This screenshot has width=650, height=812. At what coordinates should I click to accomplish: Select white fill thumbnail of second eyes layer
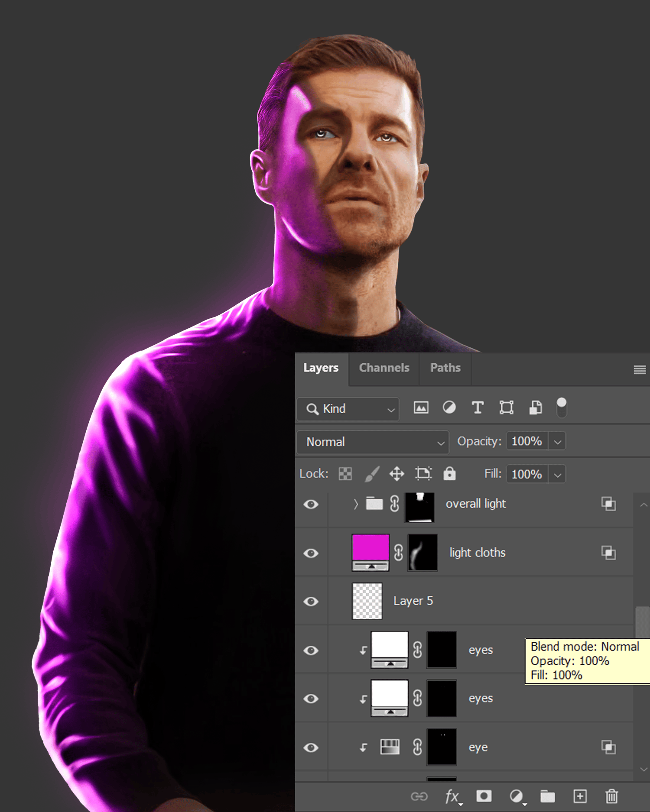[x=389, y=698]
